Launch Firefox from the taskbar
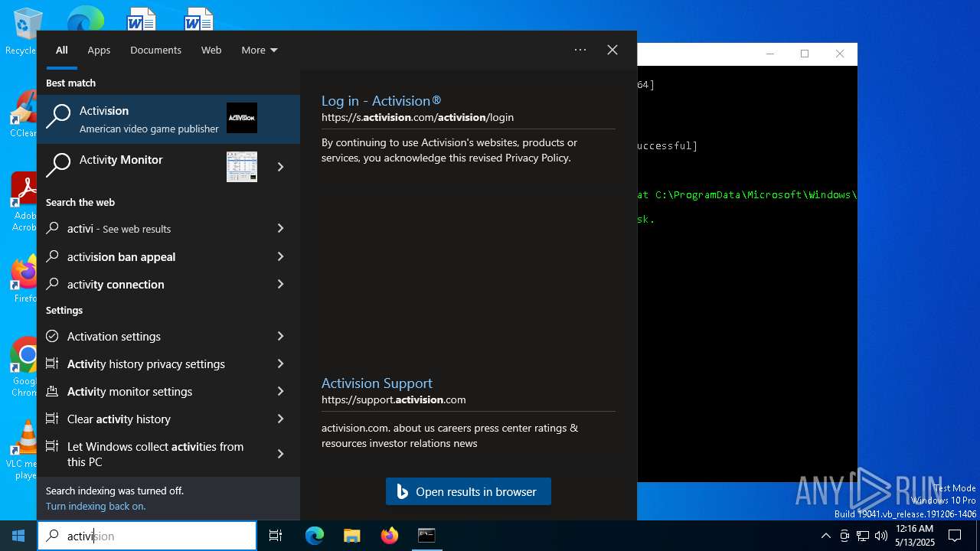This screenshot has width=980, height=551. click(x=390, y=536)
